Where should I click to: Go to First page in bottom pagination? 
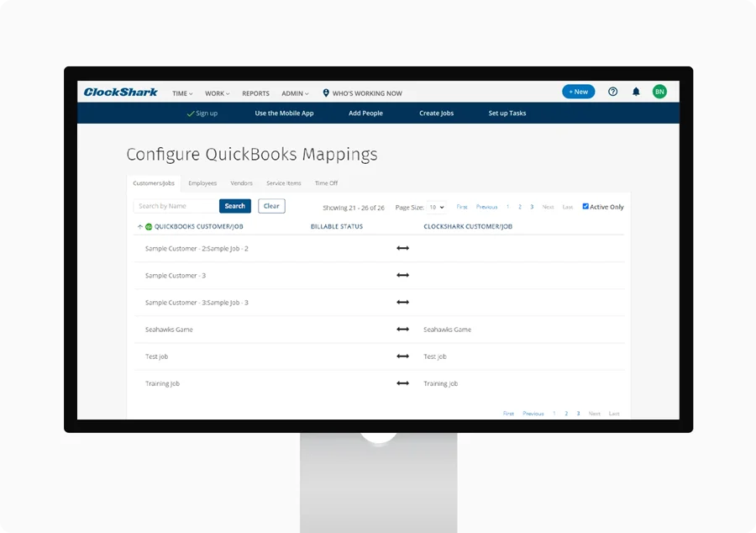pos(508,414)
